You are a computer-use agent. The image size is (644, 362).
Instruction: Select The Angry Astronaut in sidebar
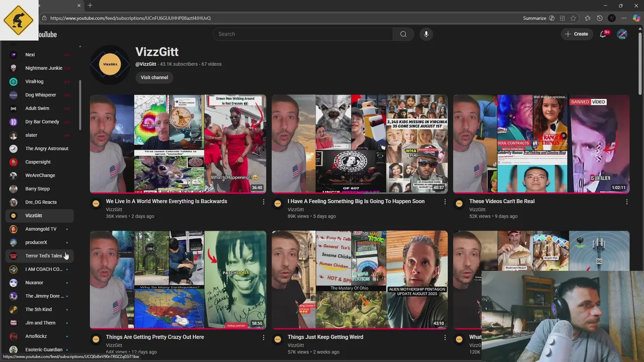pyautogui.click(x=39, y=148)
